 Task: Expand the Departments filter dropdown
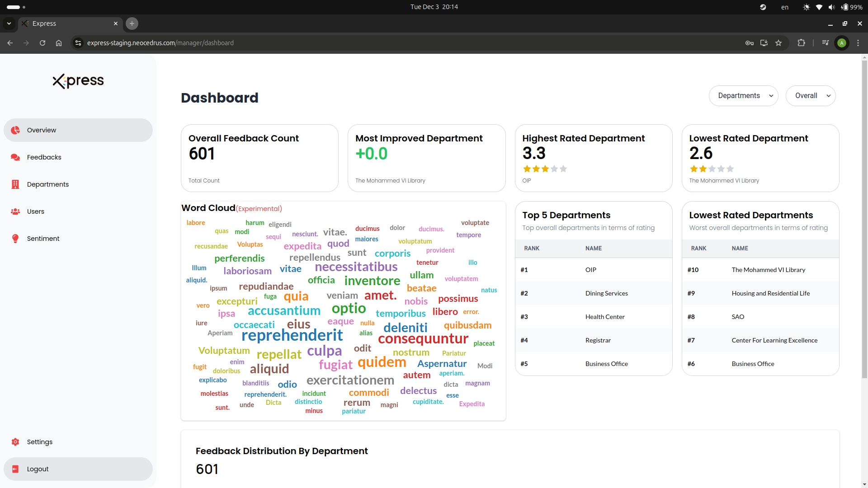point(743,96)
